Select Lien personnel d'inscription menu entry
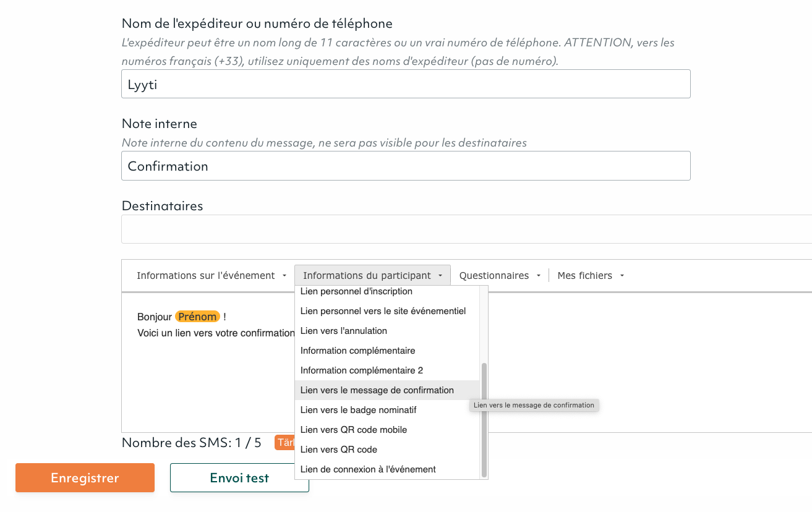This screenshot has height=512, width=812. pyautogui.click(x=356, y=291)
